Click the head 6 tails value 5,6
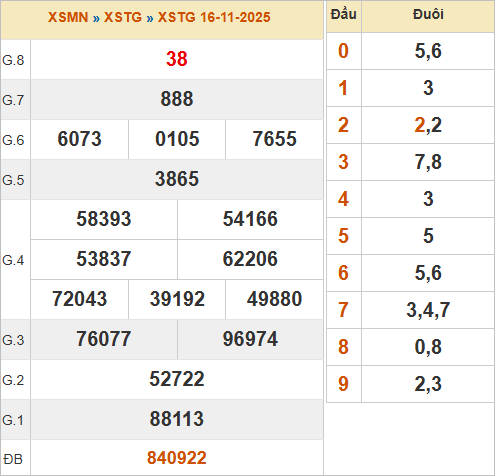Screen dimensions: 495x476 click(x=428, y=273)
